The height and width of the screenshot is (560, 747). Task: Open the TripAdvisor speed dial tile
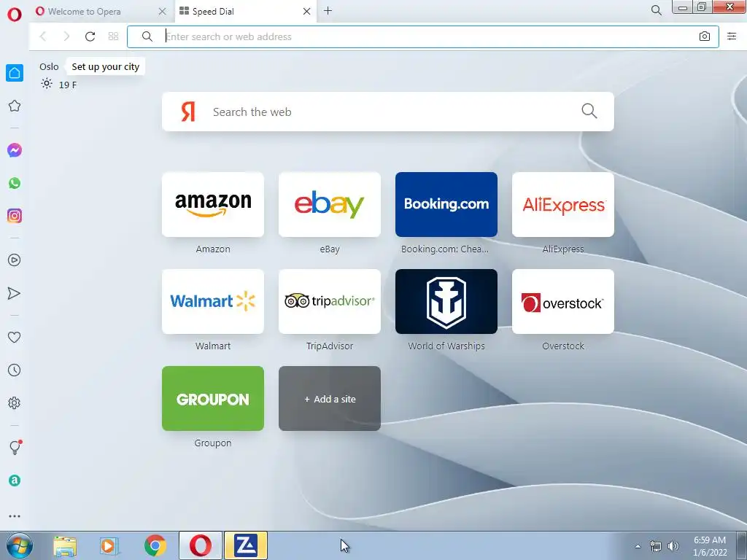coord(330,301)
